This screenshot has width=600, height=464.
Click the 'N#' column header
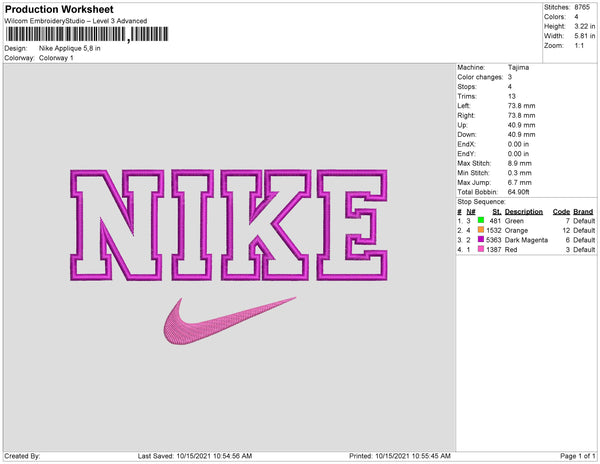tap(471, 212)
